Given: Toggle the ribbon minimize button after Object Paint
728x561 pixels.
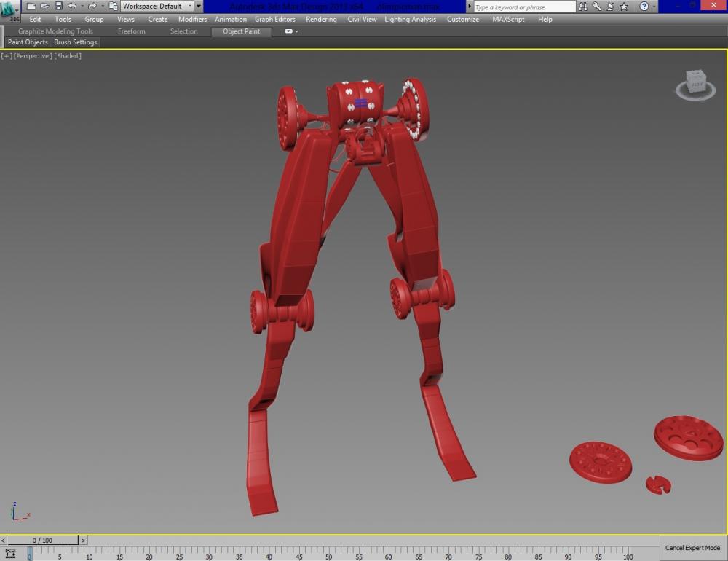Looking at the screenshot, I should [x=289, y=31].
